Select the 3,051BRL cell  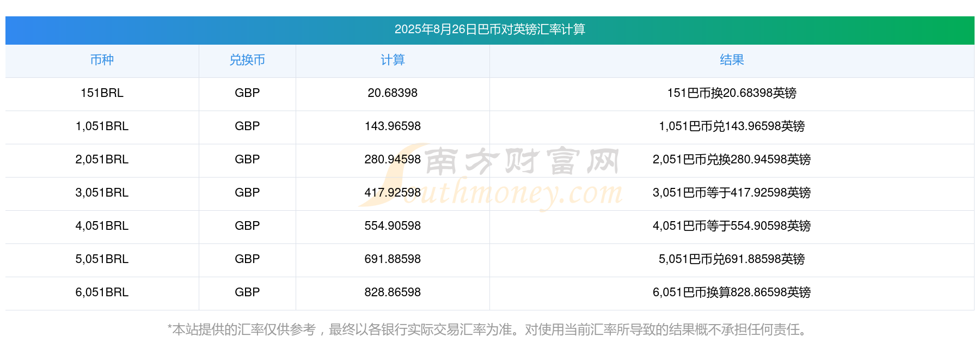(102, 193)
